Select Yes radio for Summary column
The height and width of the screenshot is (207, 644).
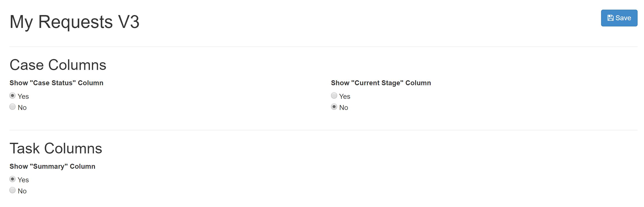tap(13, 179)
